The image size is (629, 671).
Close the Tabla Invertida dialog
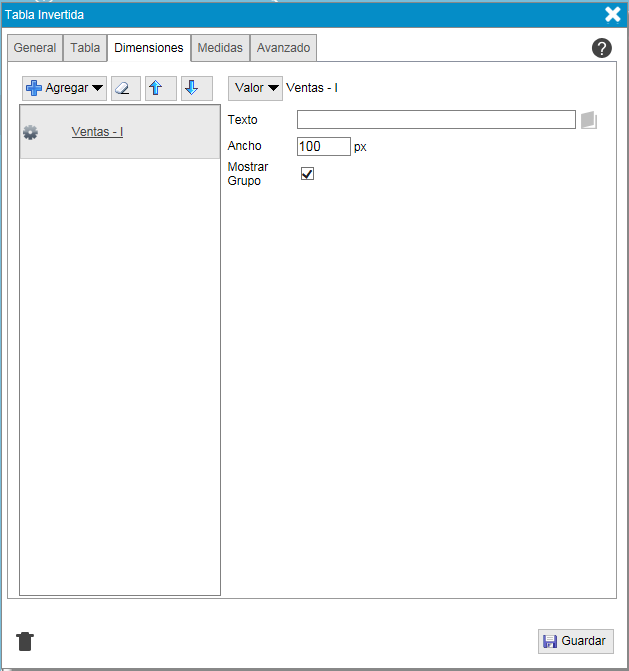click(612, 14)
